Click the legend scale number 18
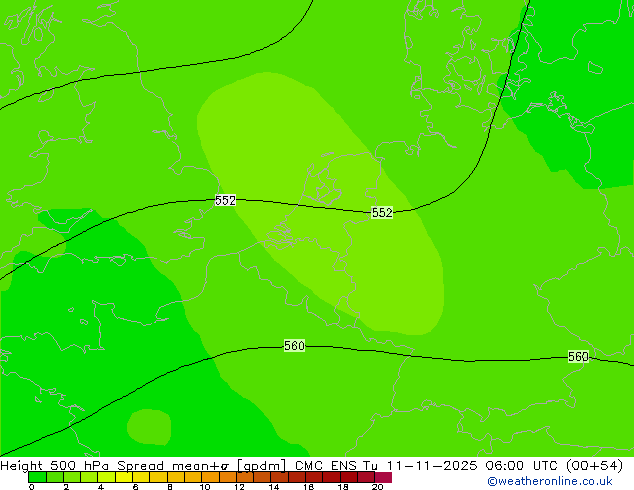 click(343, 487)
